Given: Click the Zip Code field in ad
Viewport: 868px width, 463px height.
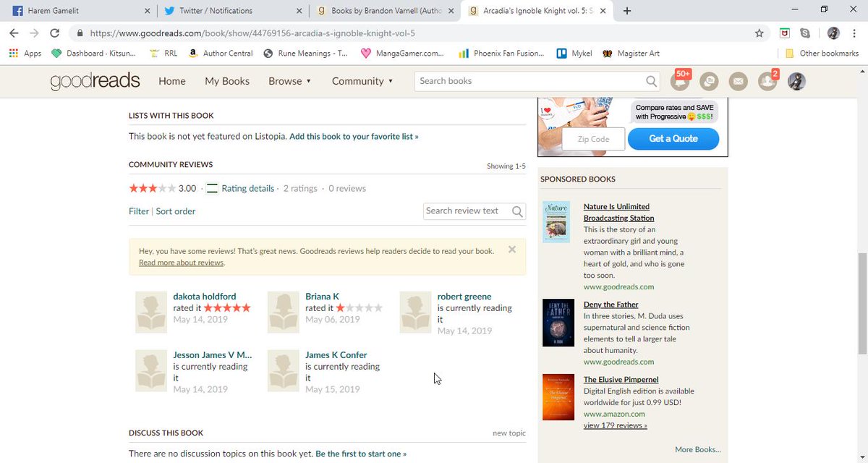Looking at the screenshot, I should tap(594, 139).
